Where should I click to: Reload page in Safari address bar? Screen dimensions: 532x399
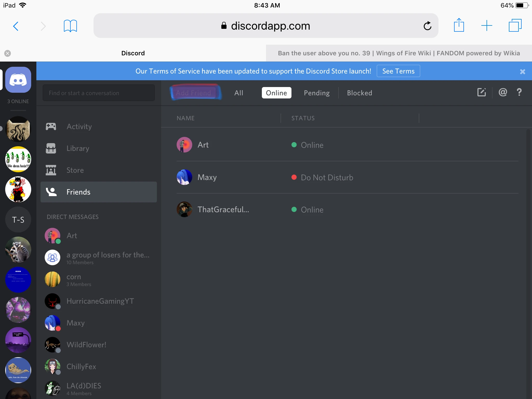coord(427,26)
